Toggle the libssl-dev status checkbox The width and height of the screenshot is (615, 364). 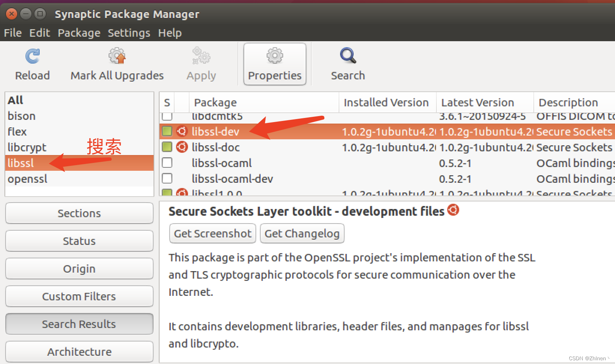[x=167, y=131]
